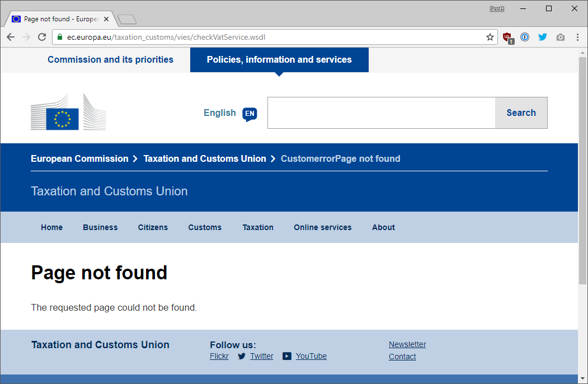Open the YouTube link under Follow us

[x=311, y=356]
